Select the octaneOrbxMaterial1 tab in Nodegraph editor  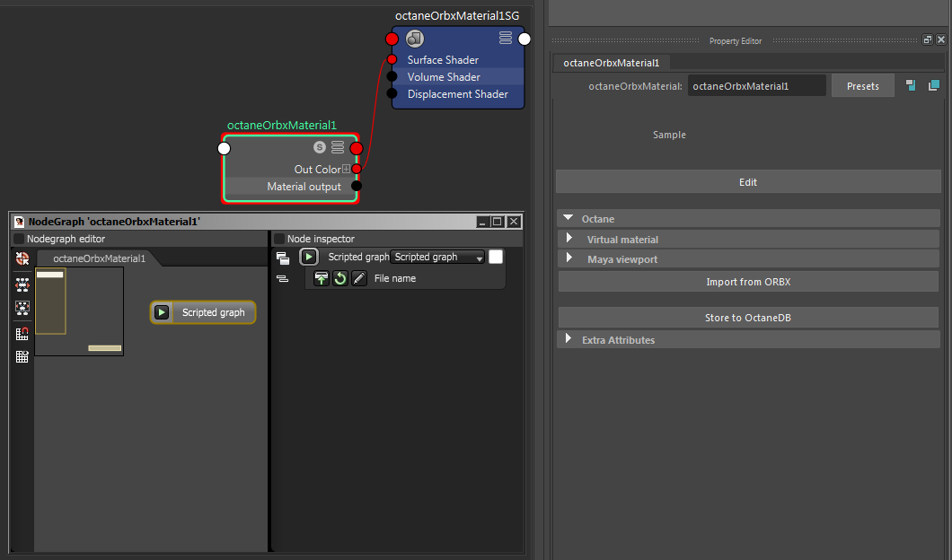(x=99, y=258)
